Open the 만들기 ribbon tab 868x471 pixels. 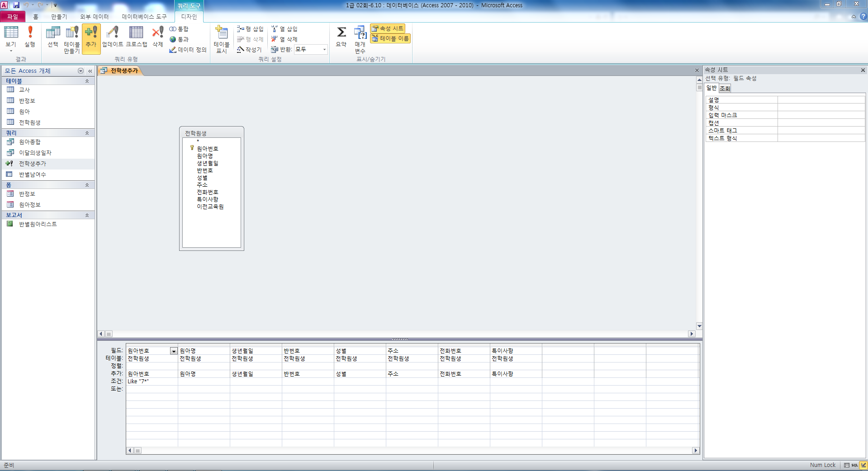(x=59, y=17)
